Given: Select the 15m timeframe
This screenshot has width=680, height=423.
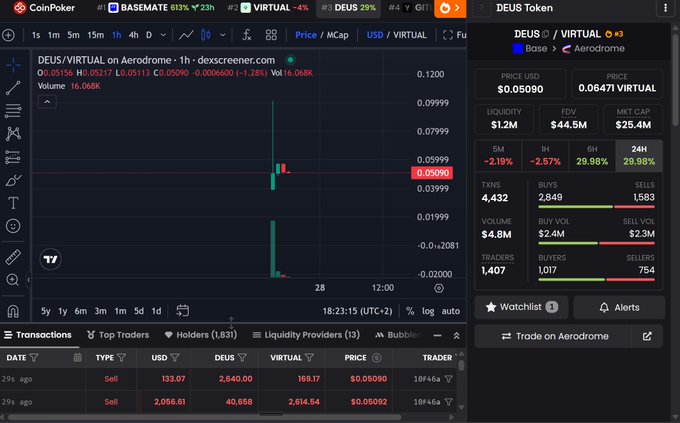Looking at the screenshot, I should [95, 35].
